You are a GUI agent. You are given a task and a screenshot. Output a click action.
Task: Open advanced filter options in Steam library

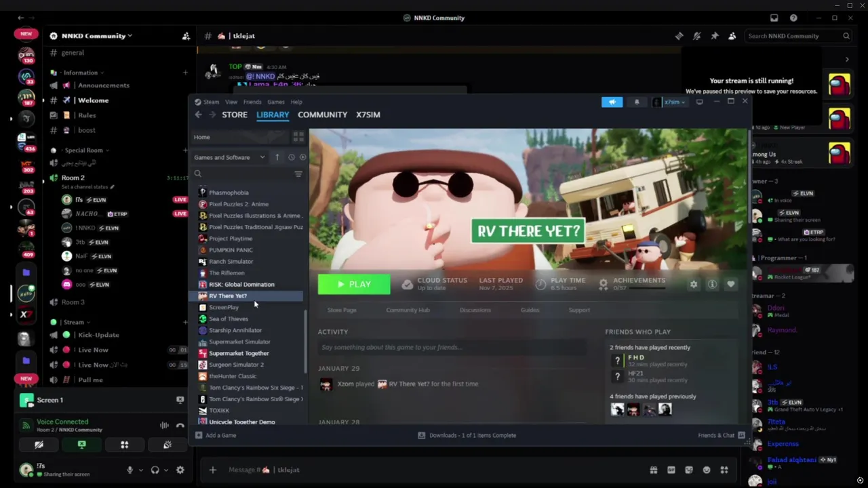(x=298, y=174)
